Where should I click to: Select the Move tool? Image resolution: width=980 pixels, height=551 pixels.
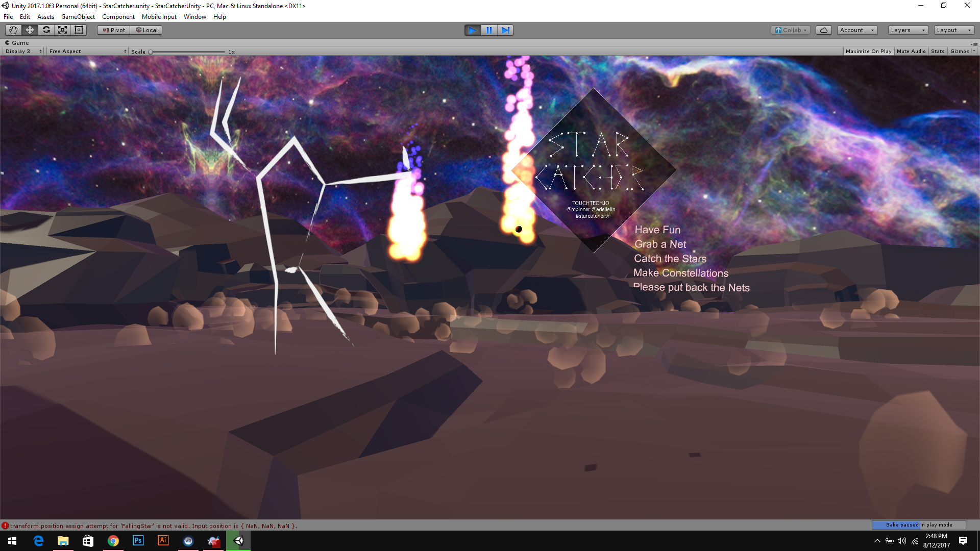(30, 30)
